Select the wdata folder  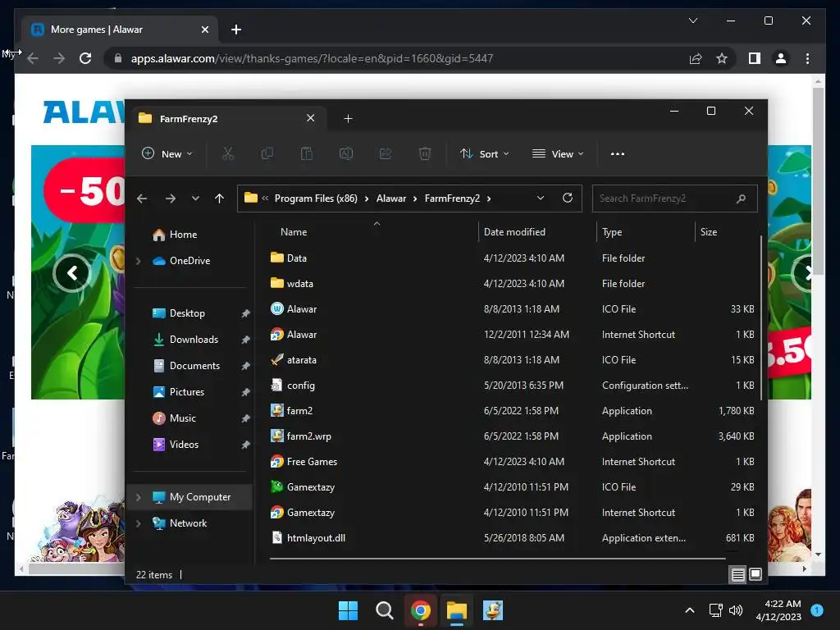513,284
